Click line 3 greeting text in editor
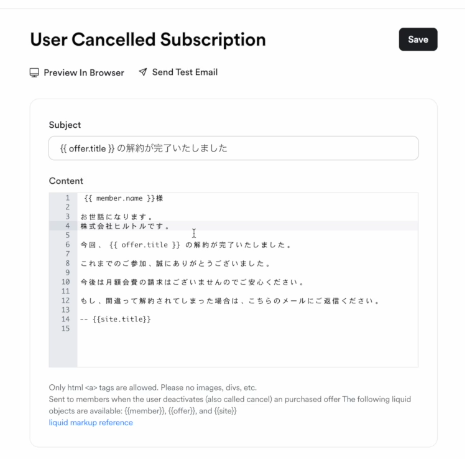465x459 pixels. [116, 217]
